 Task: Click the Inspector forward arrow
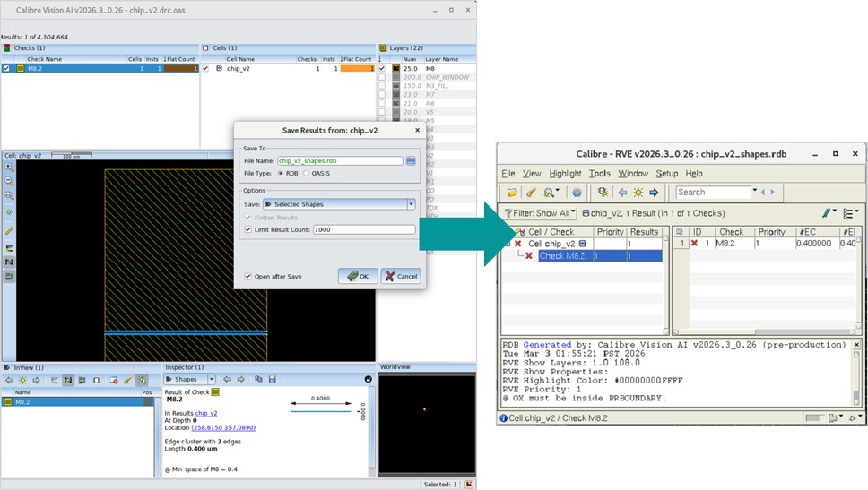point(241,380)
